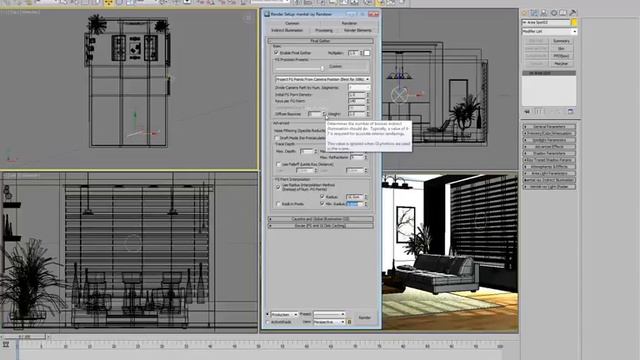Open the Modify command panel tab

[534, 13]
